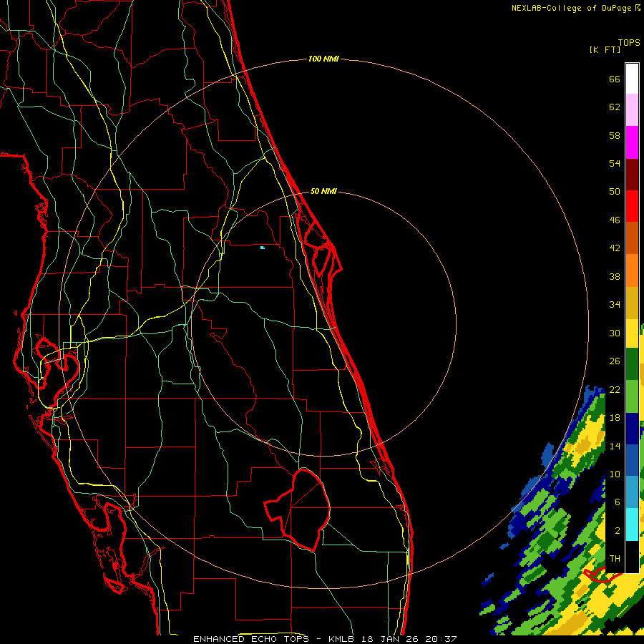Image resolution: width=644 pixels, height=644 pixels.
Task: Click the "NEXLAB-College of DuPage" credit text
Action: 571,8
